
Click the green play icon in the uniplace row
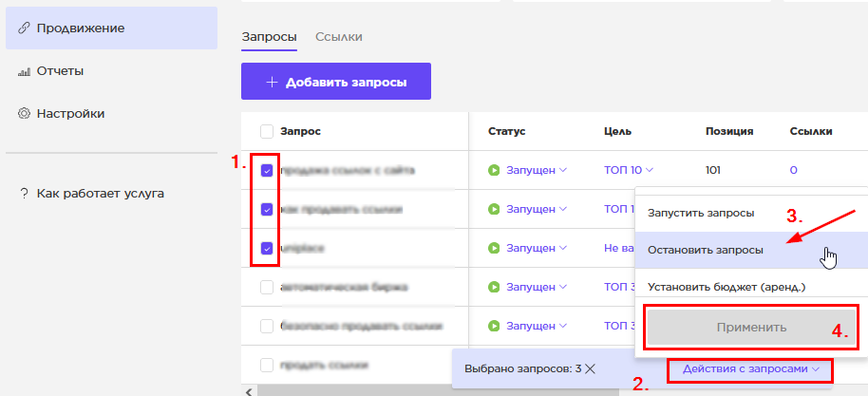tap(494, 248)
